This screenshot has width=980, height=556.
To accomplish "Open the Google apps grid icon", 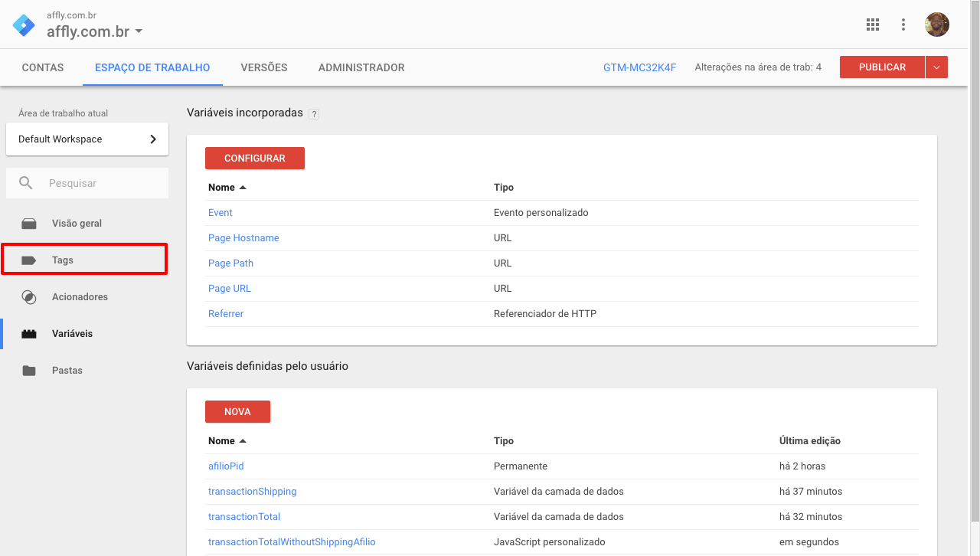I will [x=872, y=25].
